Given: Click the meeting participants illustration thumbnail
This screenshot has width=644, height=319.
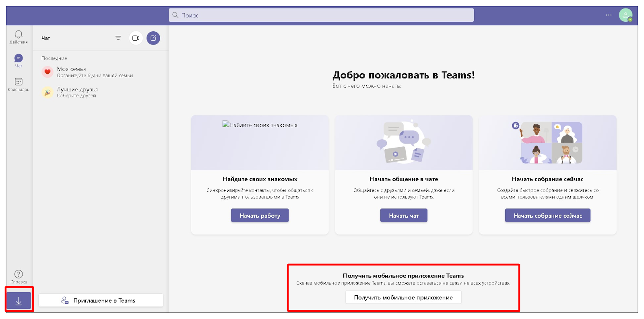Looking at the screenshot, I should 551,143.
